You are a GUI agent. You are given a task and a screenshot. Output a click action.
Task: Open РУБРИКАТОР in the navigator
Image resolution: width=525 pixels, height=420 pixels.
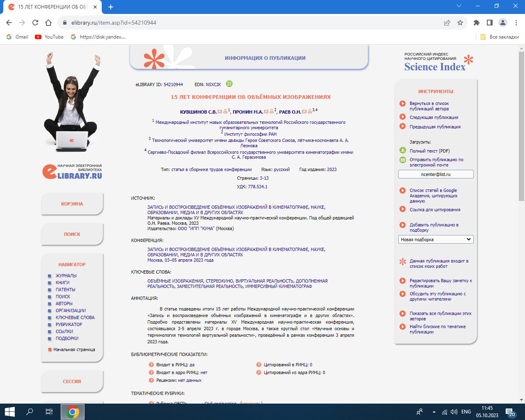pos(69,324)
